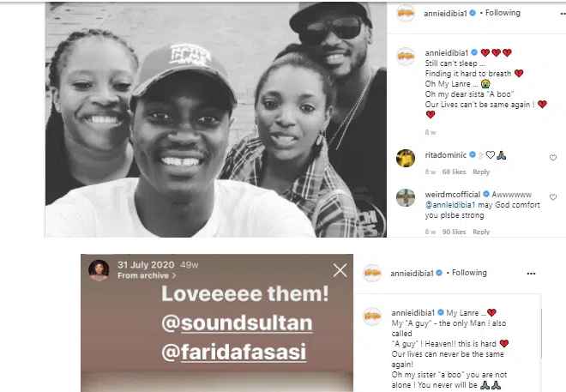Screen dimensions: 566x392
Task: Open more options on lower annieidibia1 post
Action: tap(531, 274)
